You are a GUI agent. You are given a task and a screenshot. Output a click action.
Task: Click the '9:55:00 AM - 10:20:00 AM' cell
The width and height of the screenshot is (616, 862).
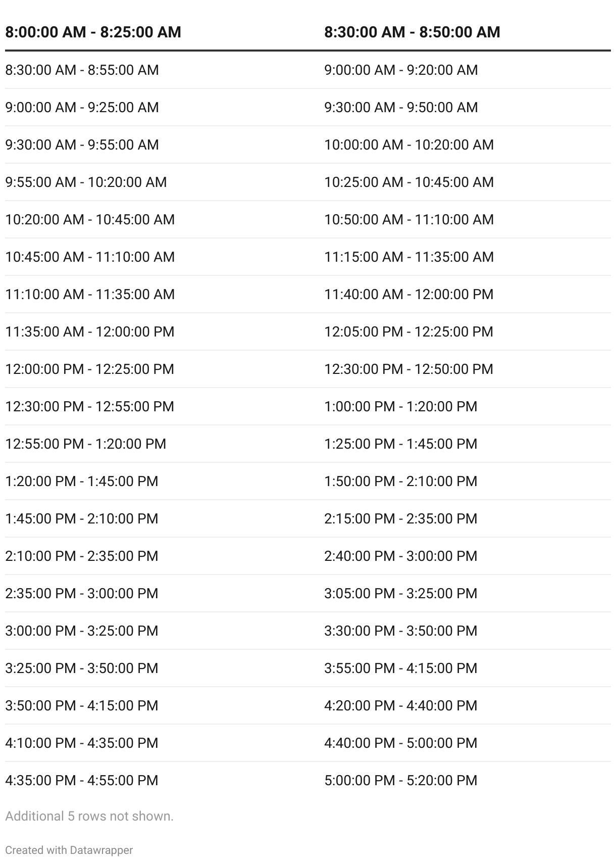click(86, 182)
